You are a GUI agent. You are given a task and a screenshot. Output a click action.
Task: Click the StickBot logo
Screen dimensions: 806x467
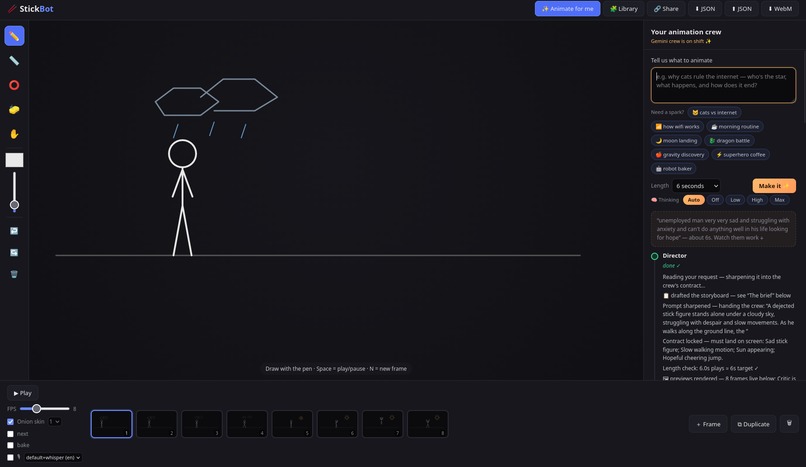tap(31, 9)
